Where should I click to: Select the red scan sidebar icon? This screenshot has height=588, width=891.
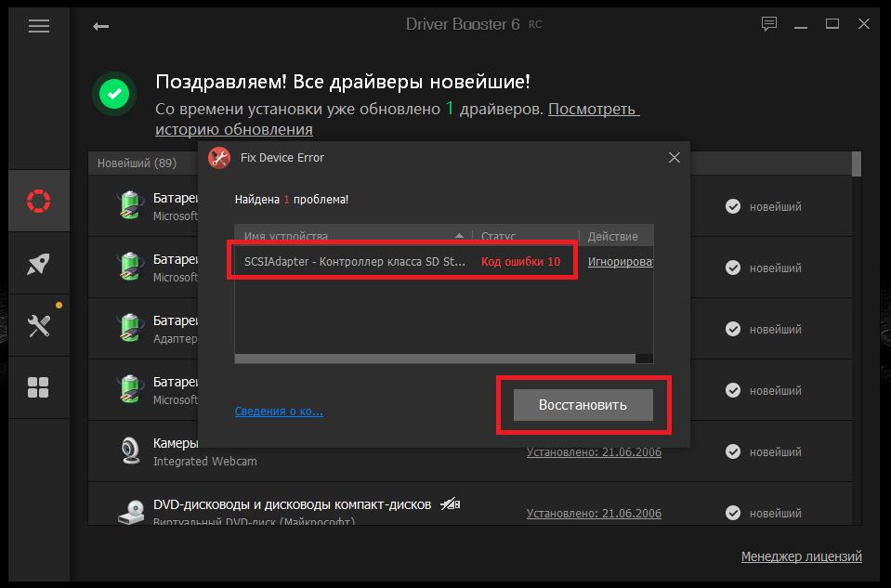(x=39, y=201)
